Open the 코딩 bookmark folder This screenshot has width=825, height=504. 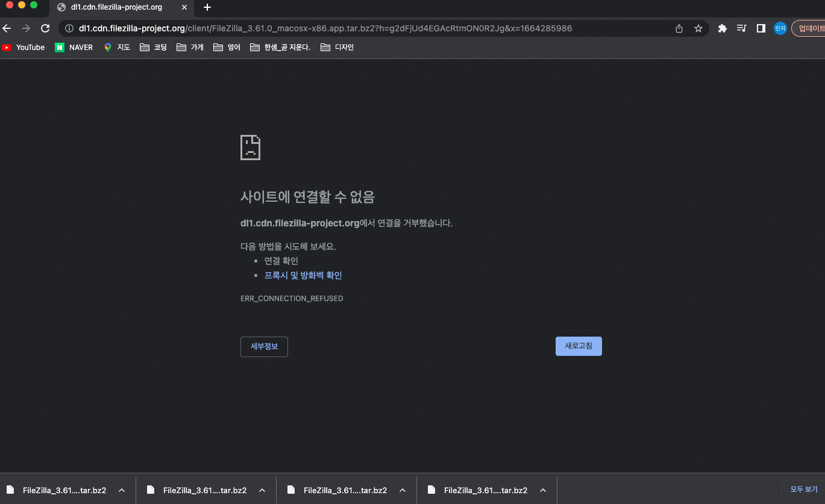pos(153,48)
